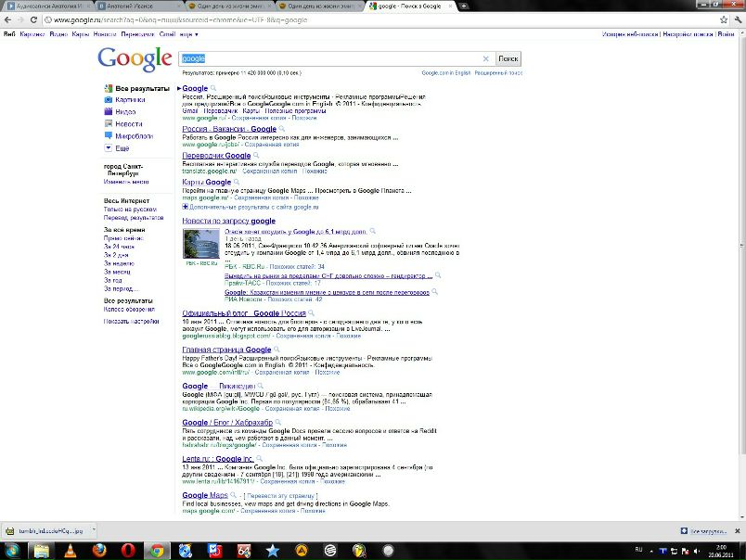
Task: Click preview magnifier next to Переводчик Google
Action: (257, 156)
